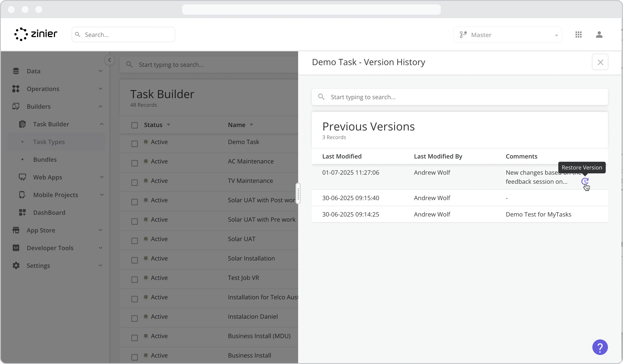This screenshot has height=364, width=623.
Task: Click the top bar search magnifier icon
Action: (78, 35)
